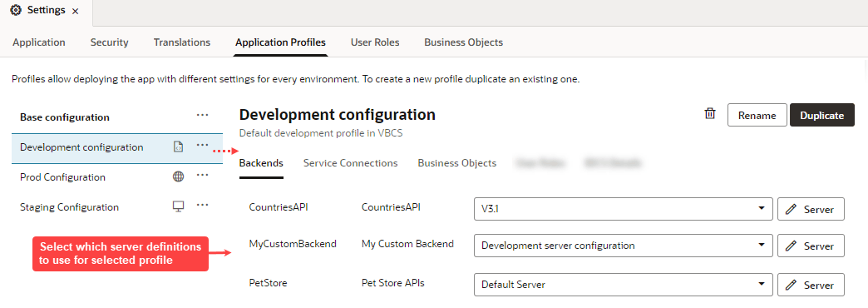Screen dimensions: 868x308
Task: Click the pencil icon on PetStore Server
Action: [x=791, y=285]
